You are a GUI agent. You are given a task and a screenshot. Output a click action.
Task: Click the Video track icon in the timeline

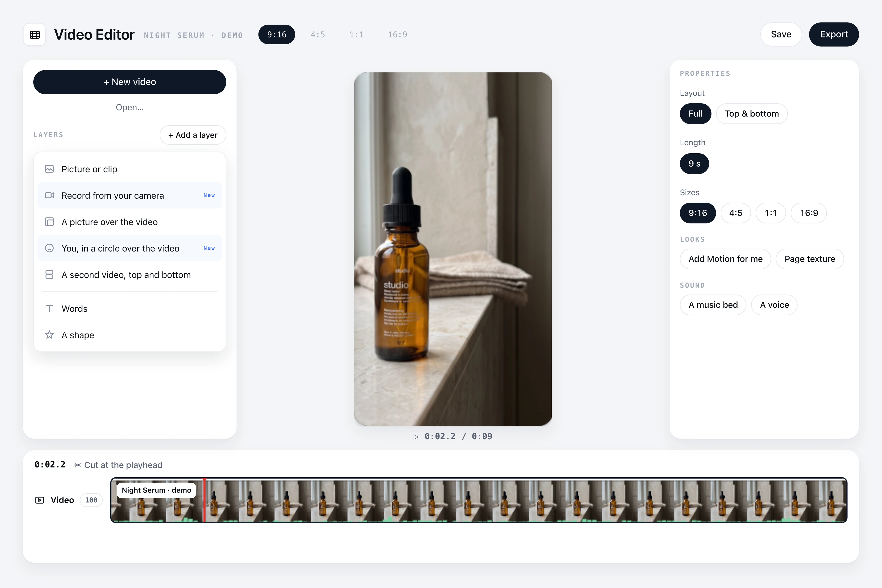39,500
